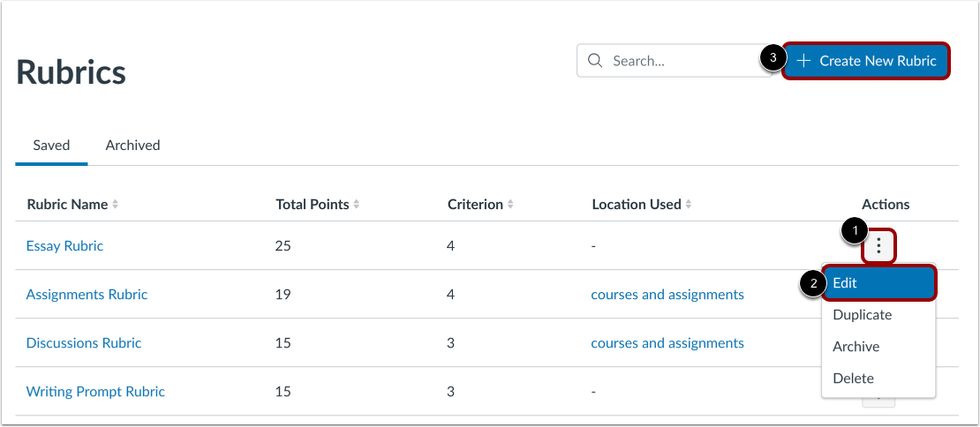Open the Essay Rubric link
Viewport: 980px width, 427px height.
(64, 246)
